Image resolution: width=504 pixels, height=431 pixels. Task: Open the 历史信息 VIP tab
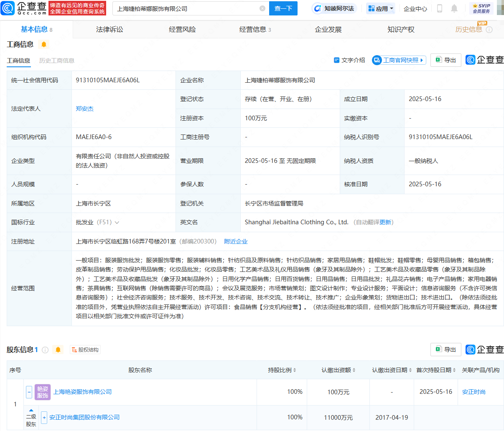click(468, 29)
